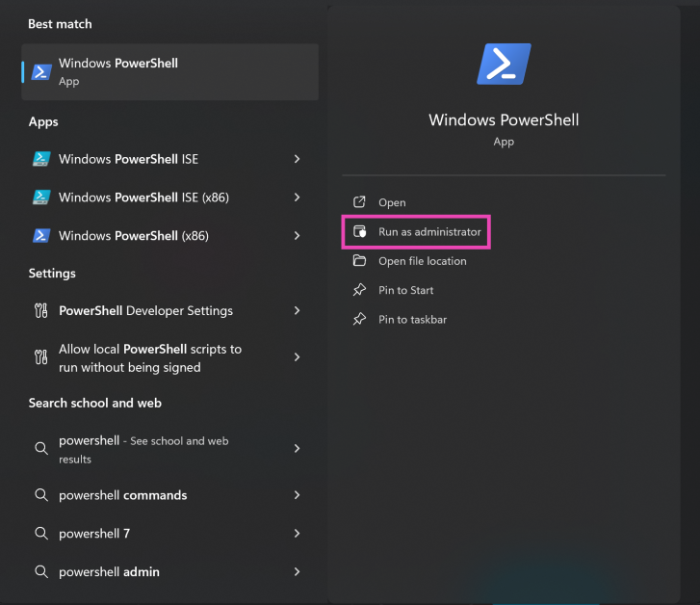The height and width of the screenshot is (605, 700).
Task: Click the magnifier icon next to powershell commands
Action: coord(41,495)
